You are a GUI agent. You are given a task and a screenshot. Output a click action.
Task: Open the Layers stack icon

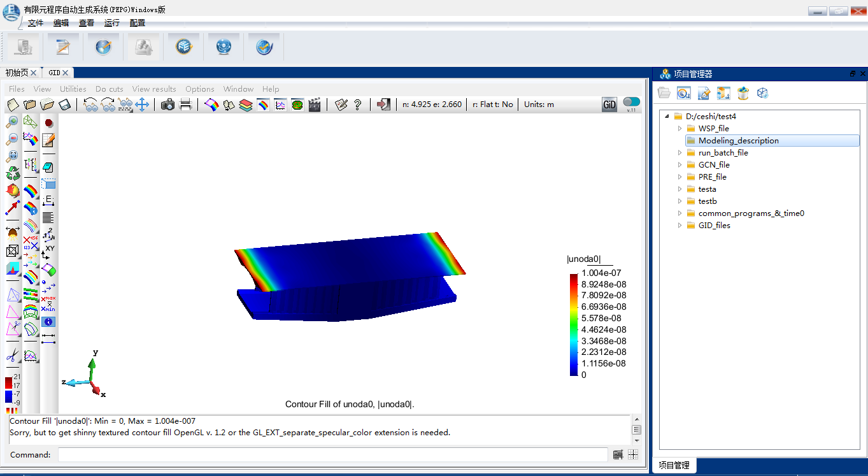246,105
